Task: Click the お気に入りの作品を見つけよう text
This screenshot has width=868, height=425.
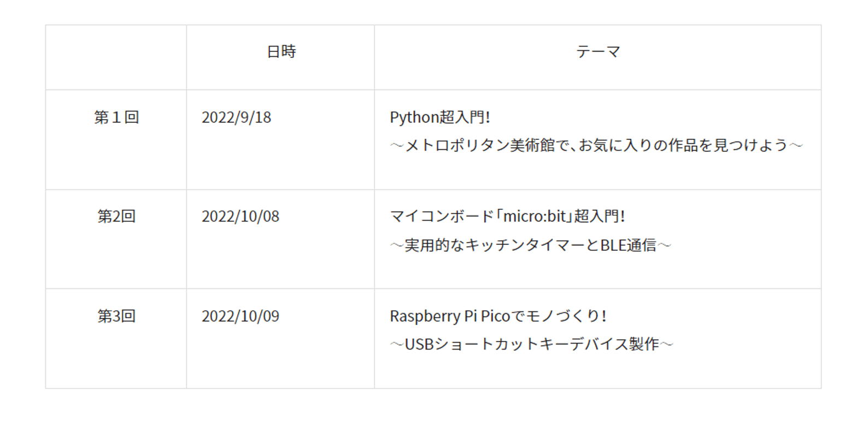Action: 683,145
